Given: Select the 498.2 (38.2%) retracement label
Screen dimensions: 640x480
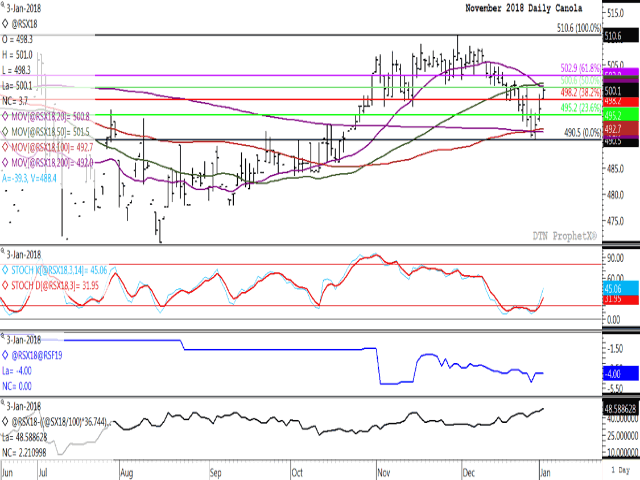Looking at the screenshot, I should [580, 92].
